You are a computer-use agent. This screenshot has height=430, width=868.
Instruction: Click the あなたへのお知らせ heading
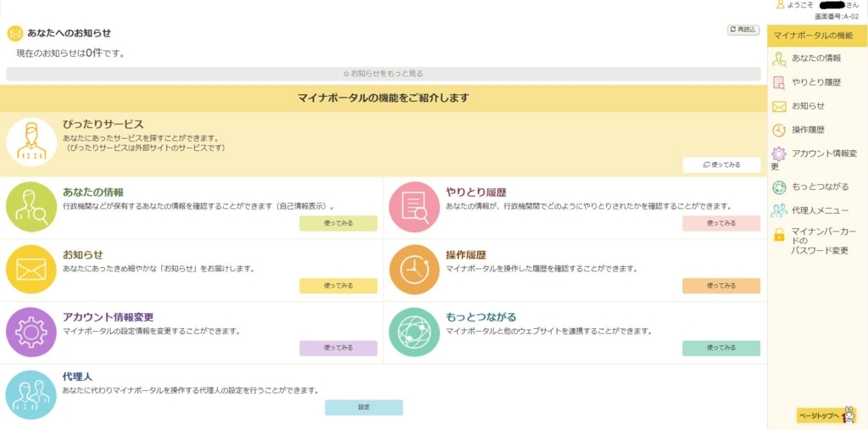(70, 33)
